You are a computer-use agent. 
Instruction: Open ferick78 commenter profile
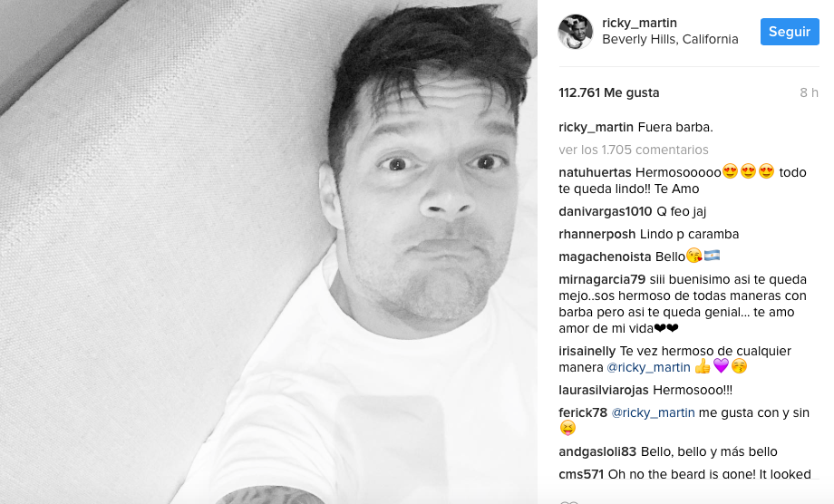[x=583, y=413]
